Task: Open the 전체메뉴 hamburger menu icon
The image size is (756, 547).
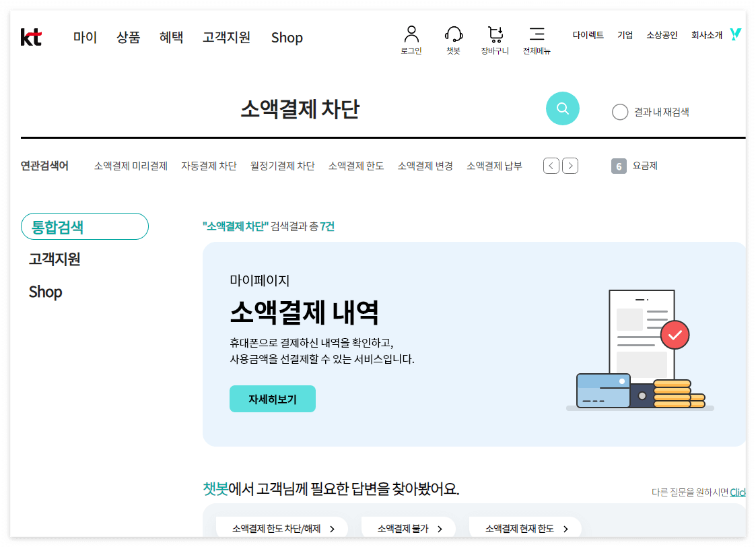Action: coord(537,39)
